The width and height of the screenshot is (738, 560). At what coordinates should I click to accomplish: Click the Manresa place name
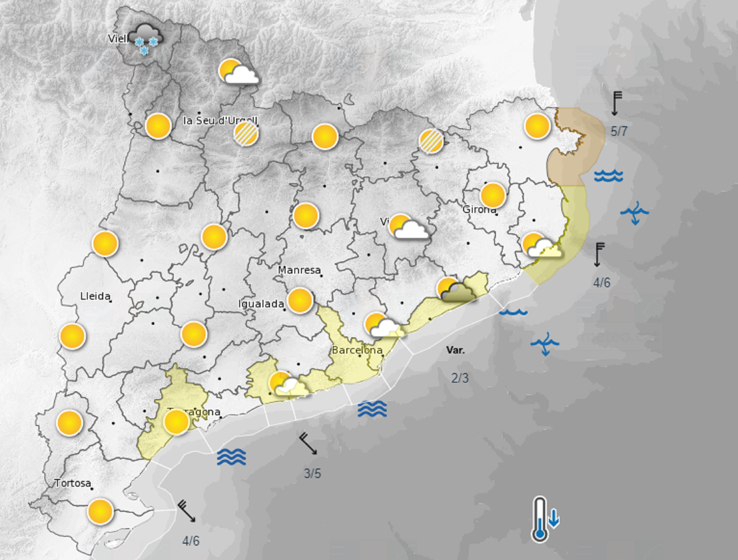[299, 270]
